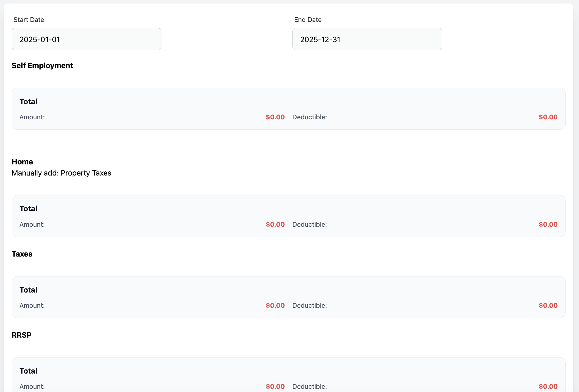Select the RRSP section heading
This screenshot has height=392, width=579.
tap(21, 335)
